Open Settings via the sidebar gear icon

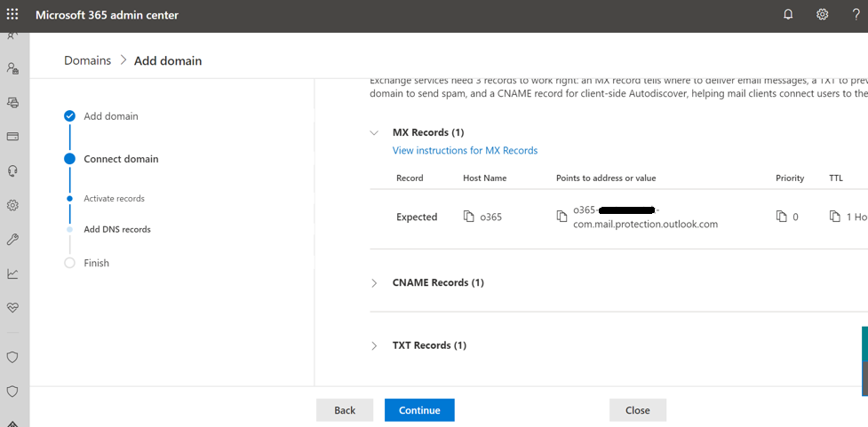coord(12,205)
